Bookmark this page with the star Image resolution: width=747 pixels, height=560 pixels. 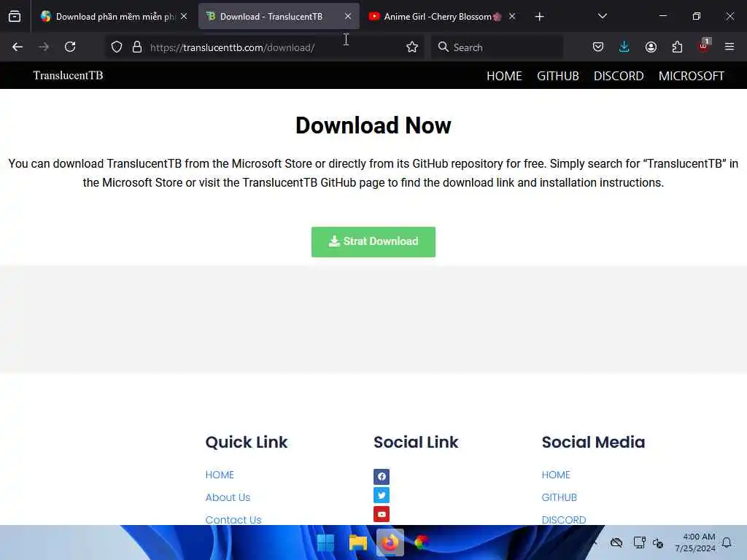[x=412, y=47]
